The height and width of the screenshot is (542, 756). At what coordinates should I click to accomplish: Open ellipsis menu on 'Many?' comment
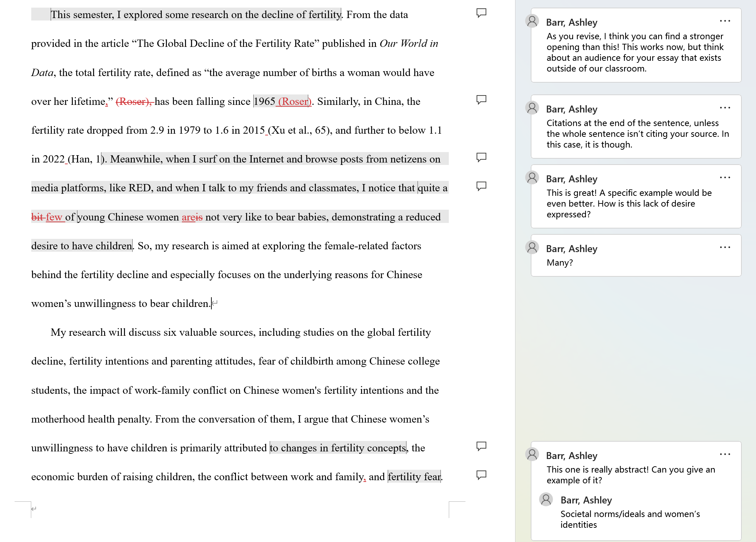[x=725, y=248]
